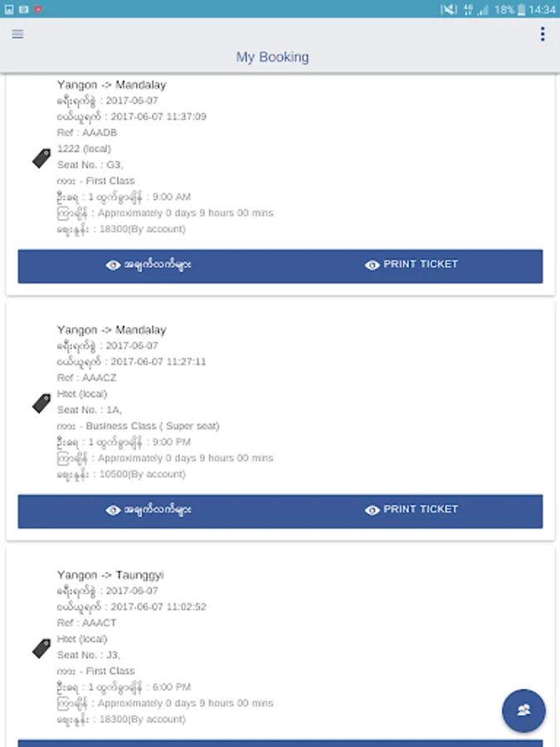Open the hamburger navigation menu
Screen dimensions: 560x747
(x=17, y=34)
